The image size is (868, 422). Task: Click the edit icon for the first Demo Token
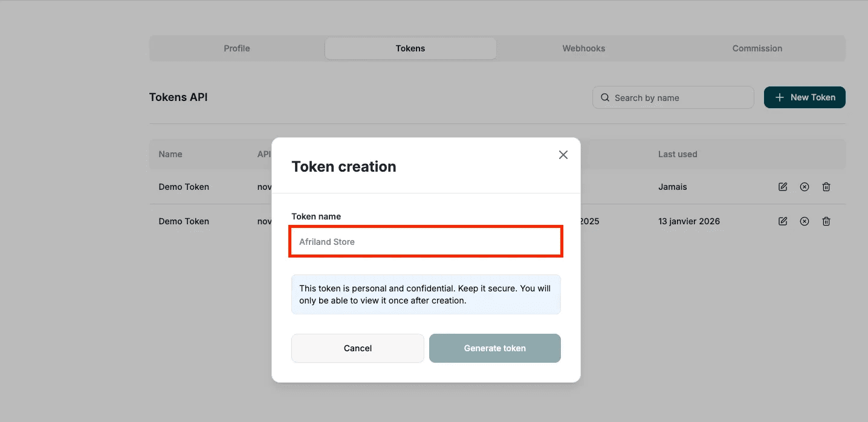782,187
